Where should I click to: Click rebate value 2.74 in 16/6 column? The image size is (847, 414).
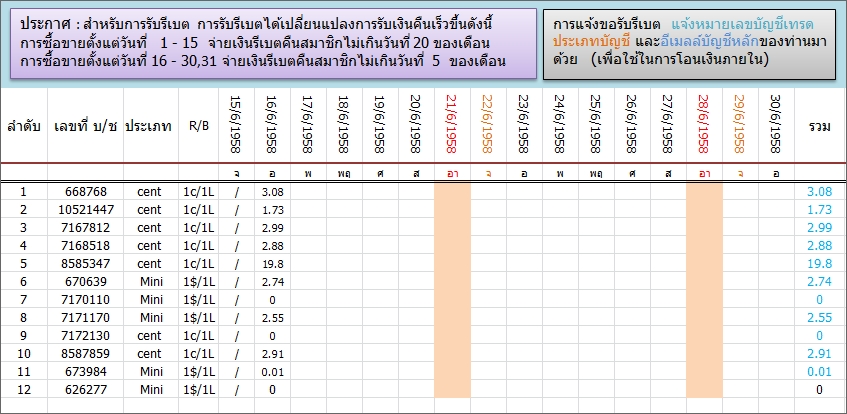(x=272, y=282)
